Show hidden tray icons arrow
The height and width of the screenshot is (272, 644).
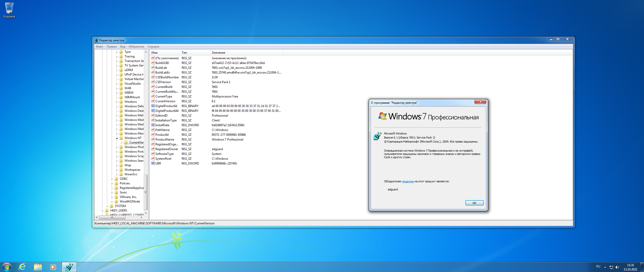tap(605, 267)
